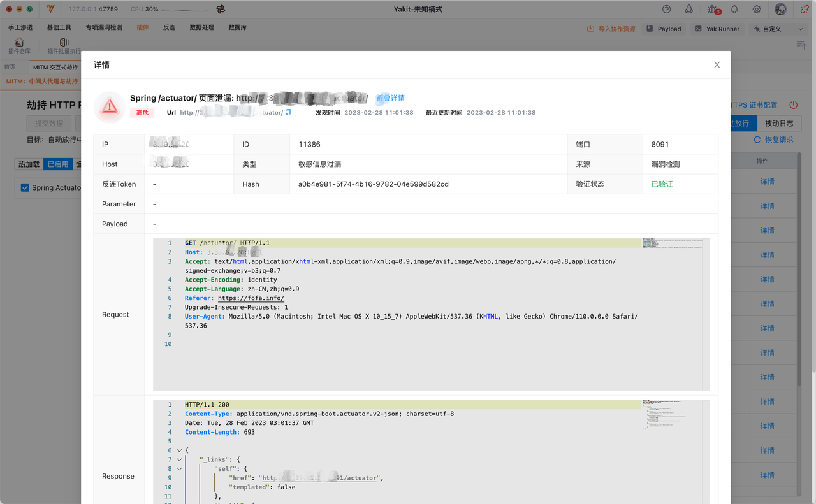This screenshot has width=816, height=504.
Task: Click the 敏感信息泄漏 type value
Action: pos(319,164)
